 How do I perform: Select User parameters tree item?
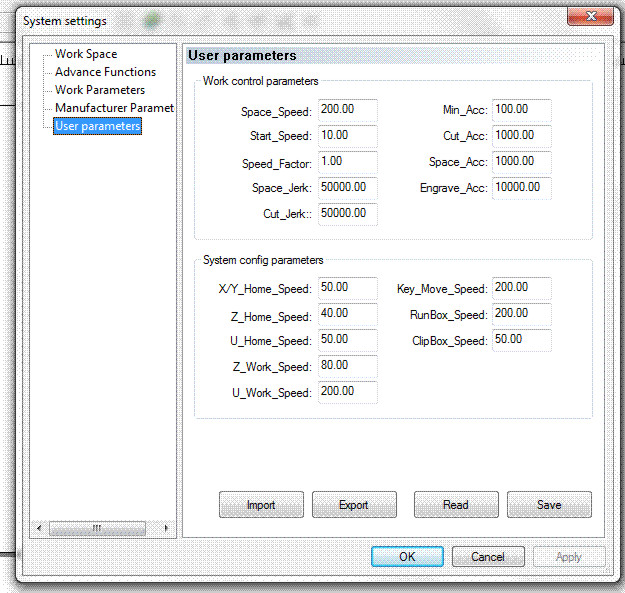(97, 126)
